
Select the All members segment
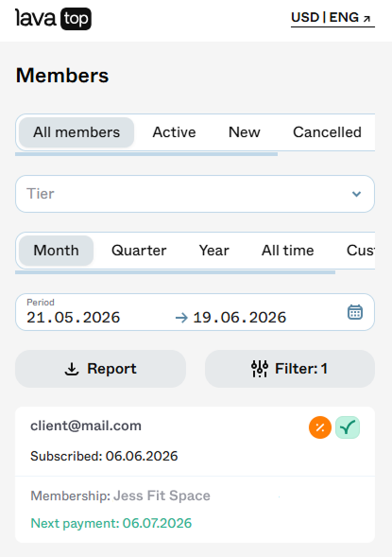77,132
